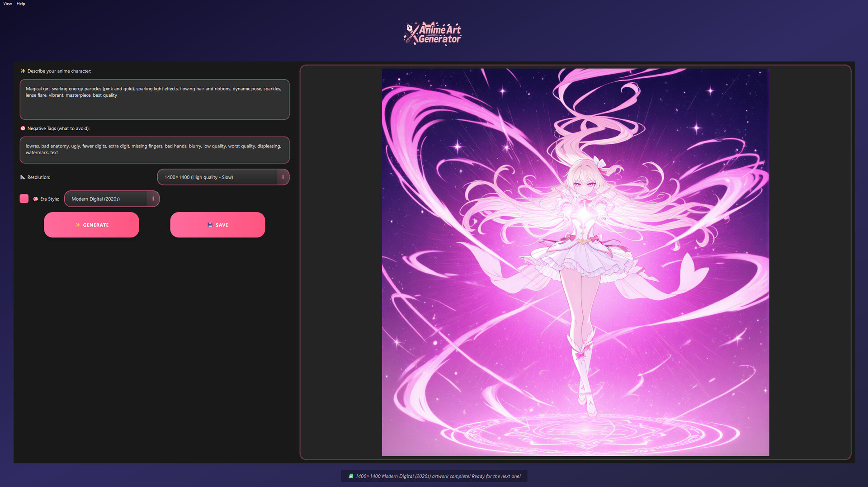The image size is (868, 487).
Task: Click the floppy disk icon on the Save button
Action: pyautogui.click(x=209, y=225)
